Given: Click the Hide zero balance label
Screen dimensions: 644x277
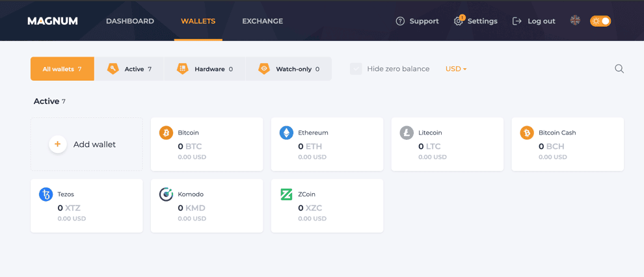Looking at the screenshot, I should (398, 69).
